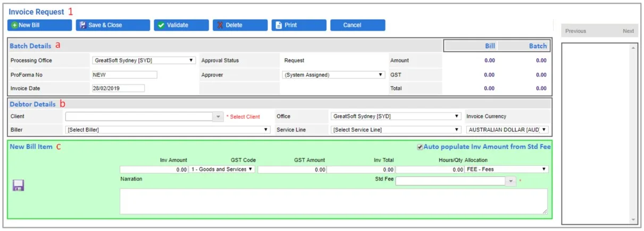
Task: Click the Validate checkmark icon
Action: click(x=161, y=25)
